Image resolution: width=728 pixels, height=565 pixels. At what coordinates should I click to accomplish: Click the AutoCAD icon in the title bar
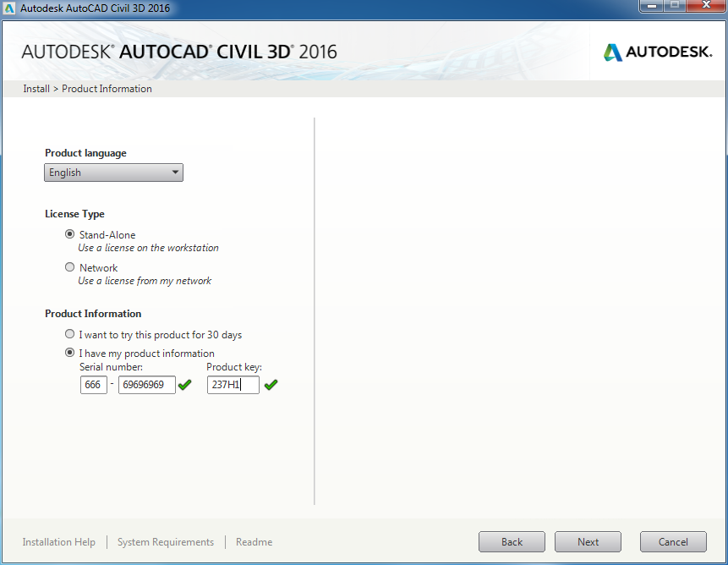[9, 8]
